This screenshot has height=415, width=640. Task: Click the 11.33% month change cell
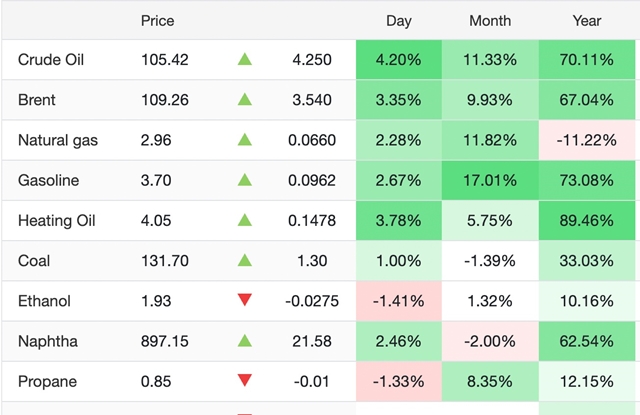(x=490, y=60)
